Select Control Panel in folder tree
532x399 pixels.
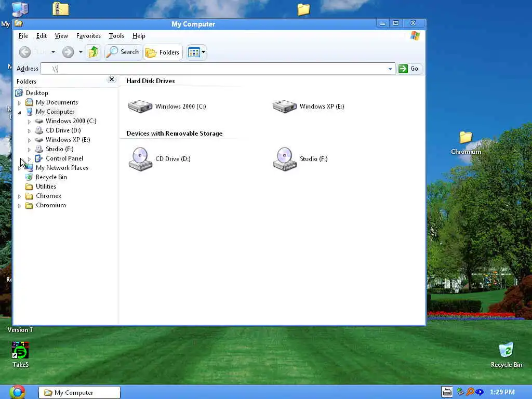point(64,158)
